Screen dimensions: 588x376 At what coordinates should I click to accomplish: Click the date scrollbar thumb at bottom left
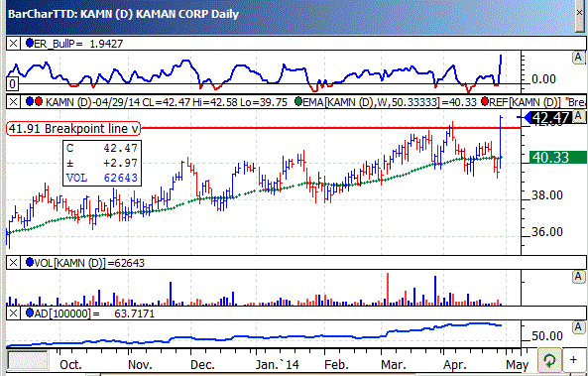pos(28,360)
